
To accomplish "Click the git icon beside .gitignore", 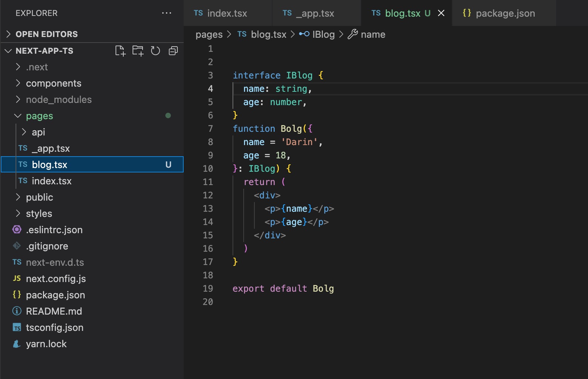I will (17, 246).
